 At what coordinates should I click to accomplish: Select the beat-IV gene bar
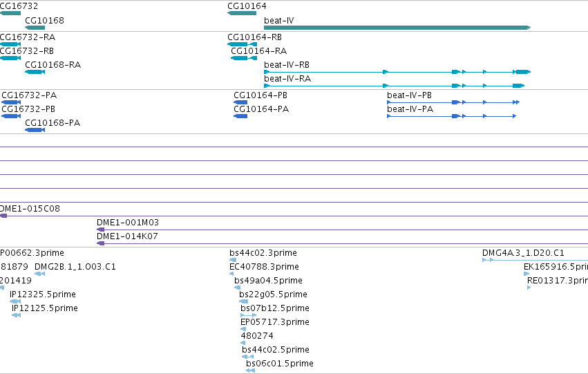tap(397, 28)
